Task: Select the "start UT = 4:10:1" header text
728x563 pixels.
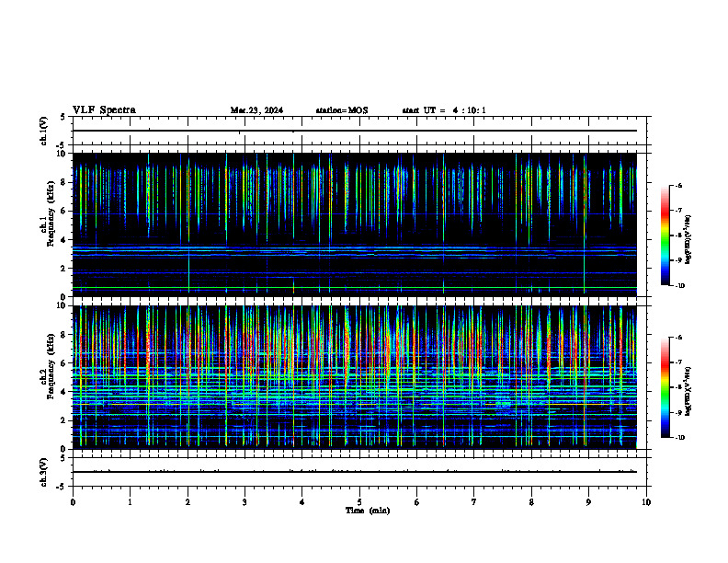Action: click(444, 110)
